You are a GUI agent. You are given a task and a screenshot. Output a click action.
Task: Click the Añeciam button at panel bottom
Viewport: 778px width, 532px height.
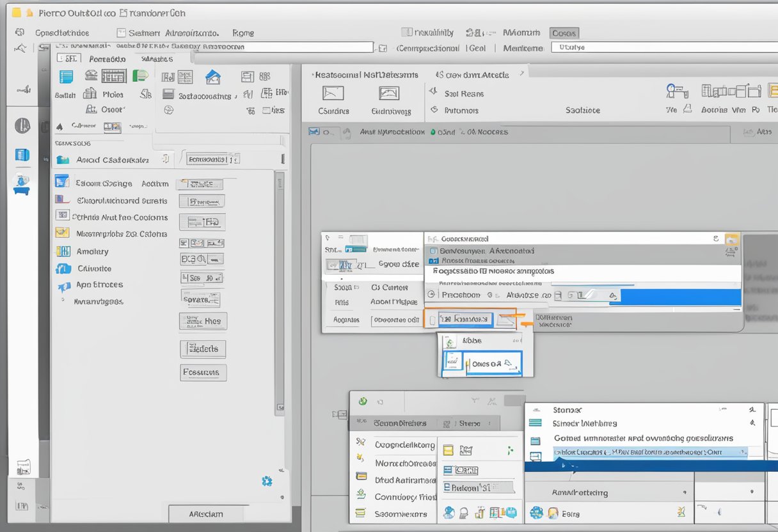click(x=206, y=513)
